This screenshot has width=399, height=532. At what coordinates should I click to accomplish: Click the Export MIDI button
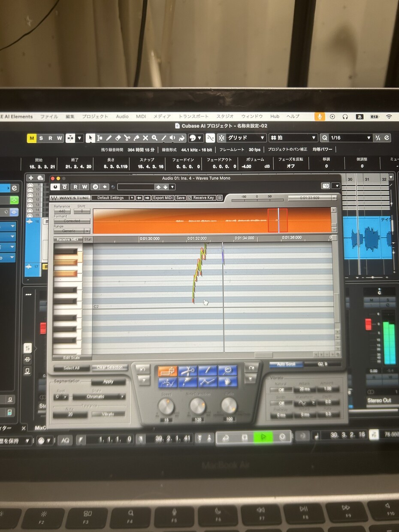[163, 198]
